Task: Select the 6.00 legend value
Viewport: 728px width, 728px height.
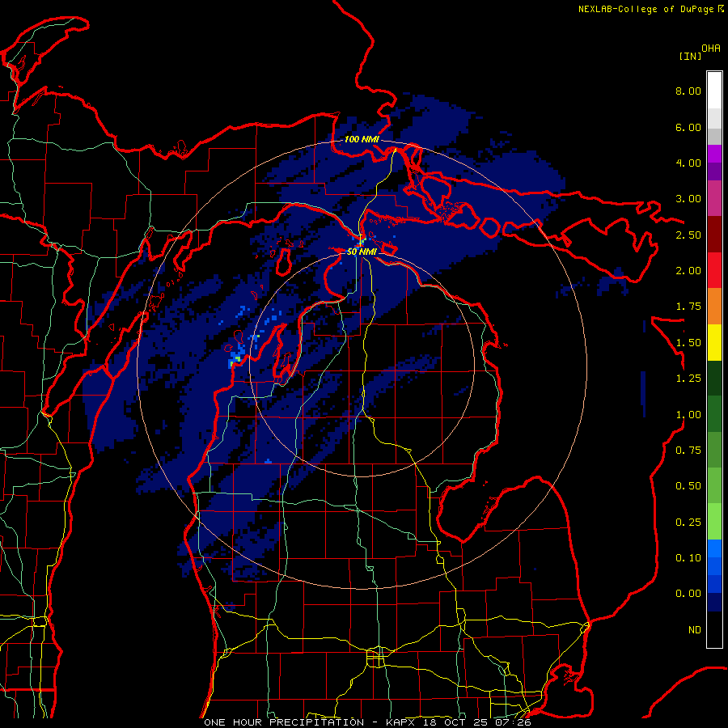Action: [688, 127]
